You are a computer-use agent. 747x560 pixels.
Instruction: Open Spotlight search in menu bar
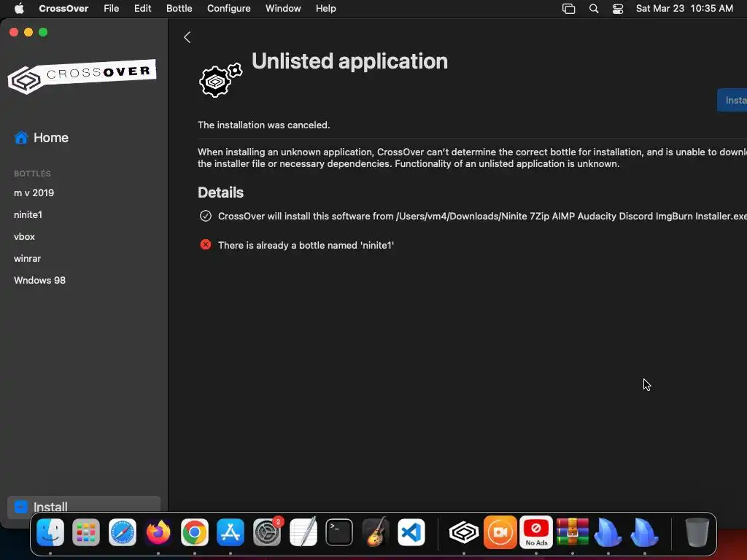point(594,9)
